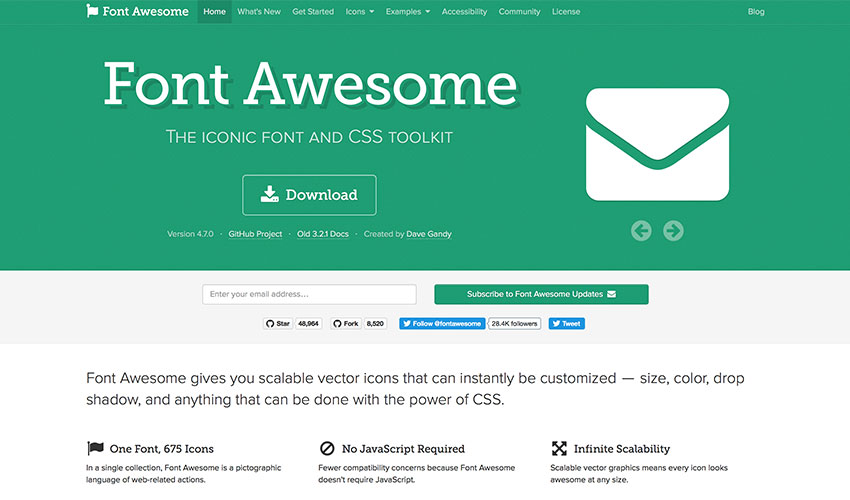850x500 pixels.
Task: Click the Download button
Action: point(310,195)
